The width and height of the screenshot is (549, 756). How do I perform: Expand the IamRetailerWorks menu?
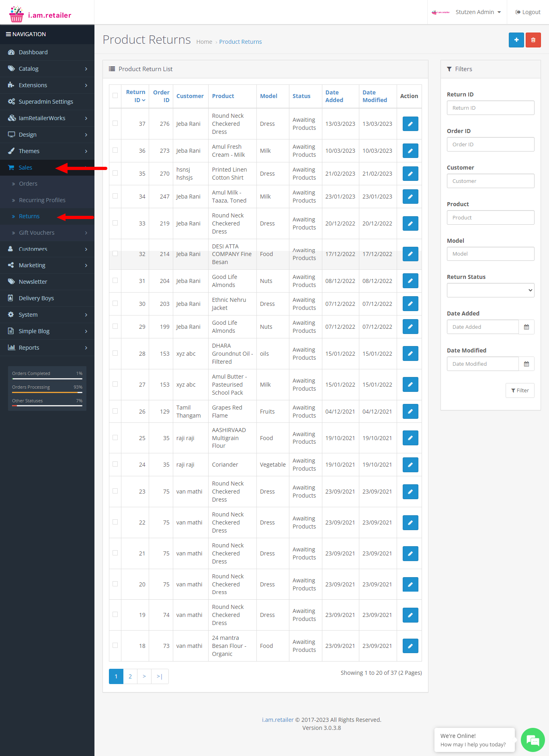(47, 118)
